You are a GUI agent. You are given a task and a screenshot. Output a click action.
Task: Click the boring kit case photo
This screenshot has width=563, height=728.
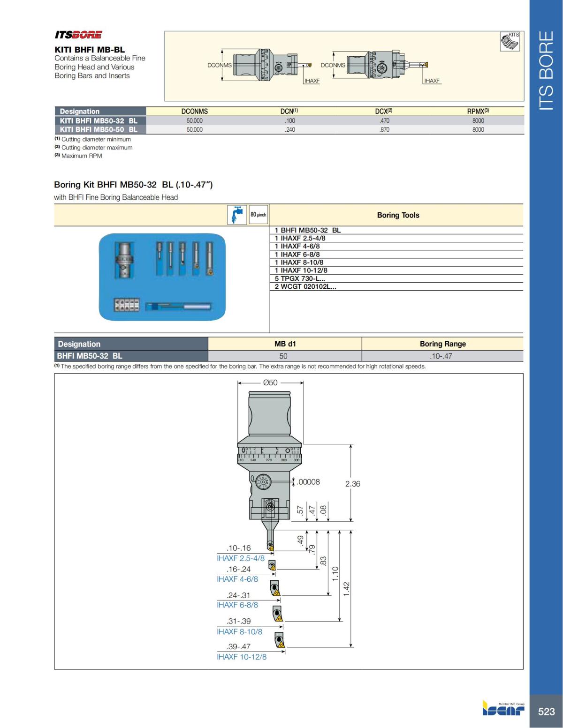(162, 278)
